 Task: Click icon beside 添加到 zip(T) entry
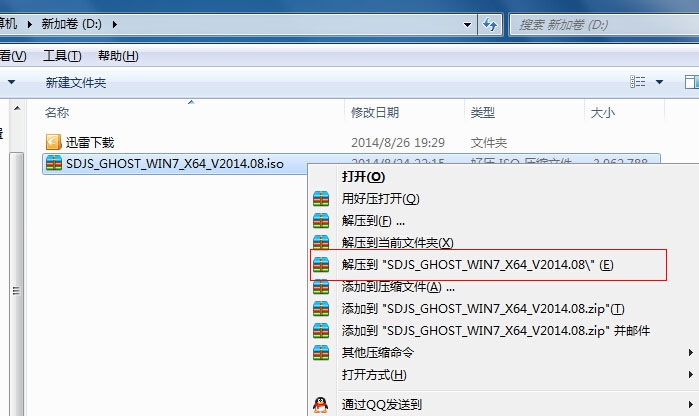click(x=321, y=309)
